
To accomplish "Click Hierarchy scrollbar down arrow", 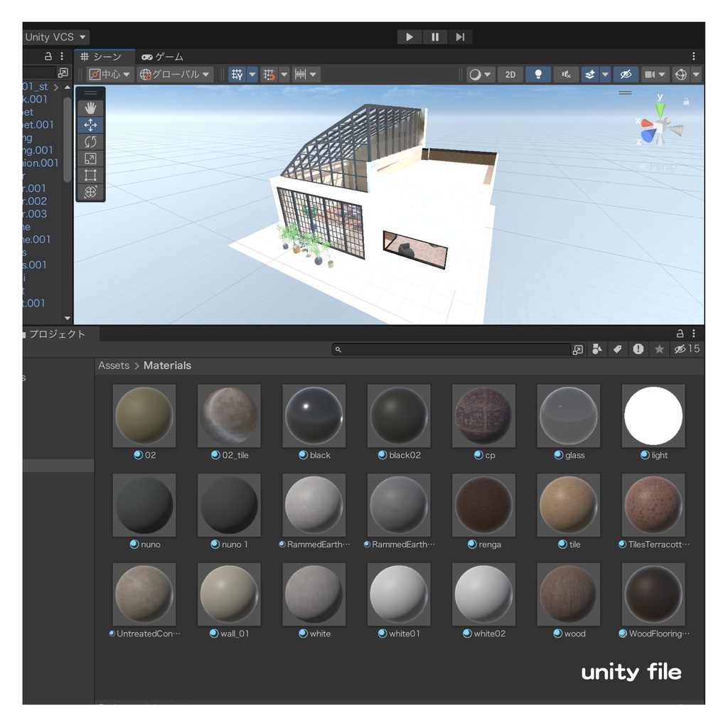I will point(68,318).
